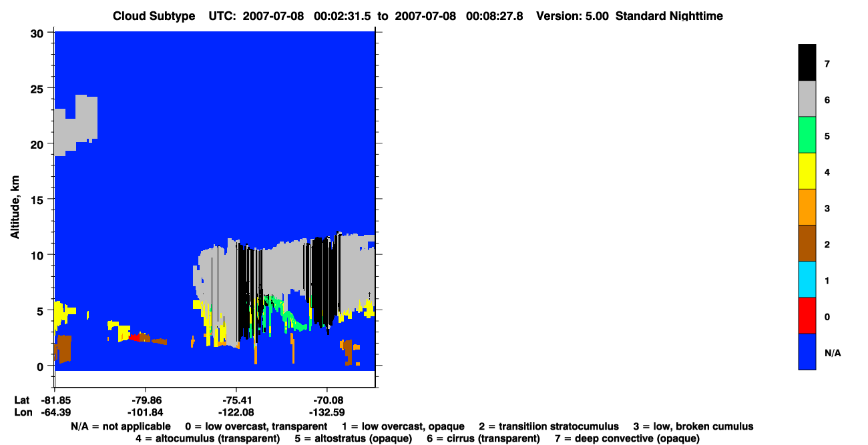Click the green legend swatch labeled 5

click(x=807, y=135)
